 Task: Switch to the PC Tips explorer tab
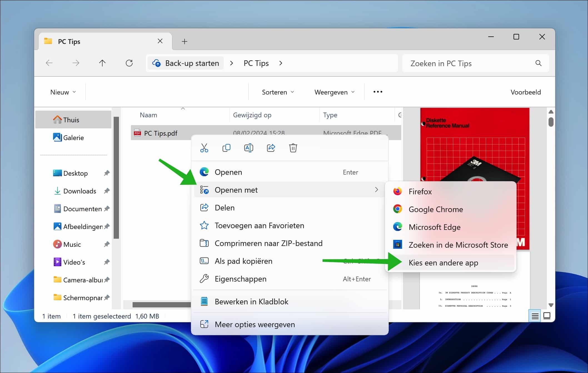click(x=69, y=41)
